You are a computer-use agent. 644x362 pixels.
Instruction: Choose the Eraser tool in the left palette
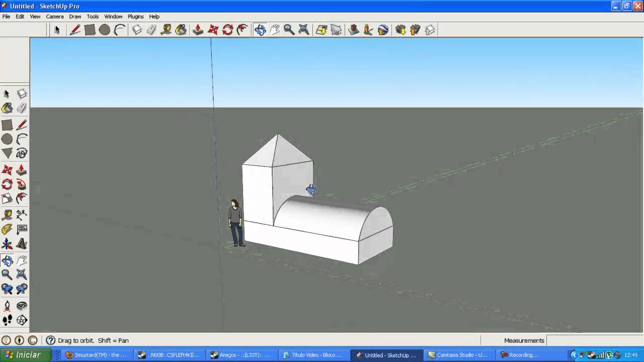pyautogui.click(x=22, y=108)
